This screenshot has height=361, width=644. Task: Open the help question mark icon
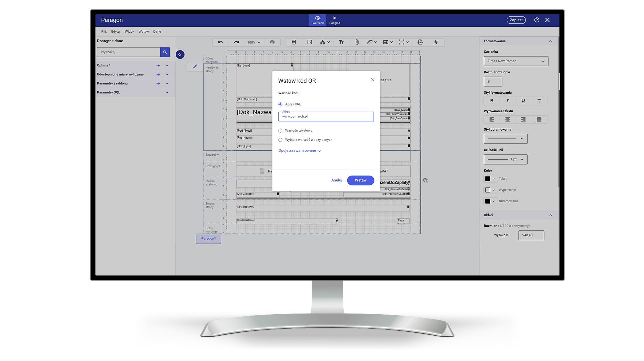pyautogui.click(x=536, y=20)
